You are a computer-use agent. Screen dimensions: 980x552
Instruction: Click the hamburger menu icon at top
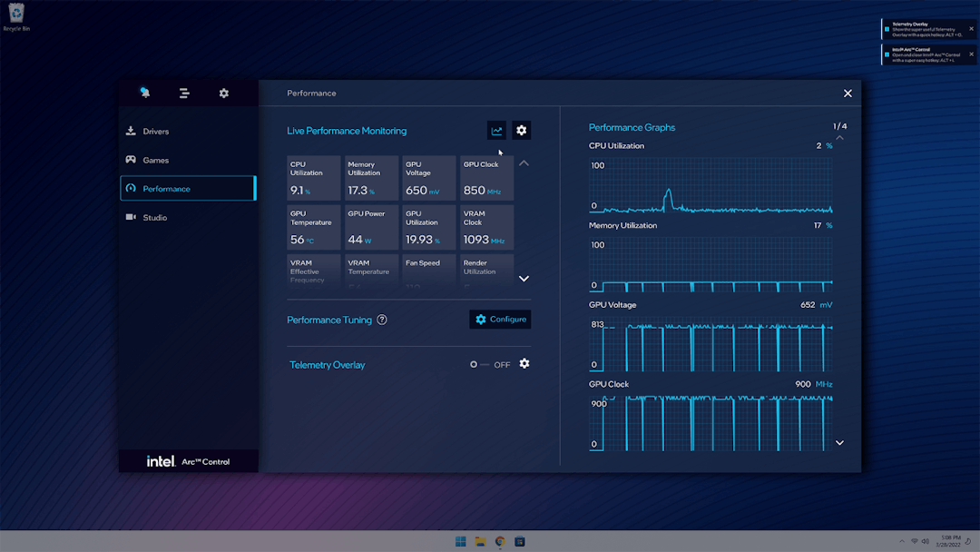pos(184,93)
